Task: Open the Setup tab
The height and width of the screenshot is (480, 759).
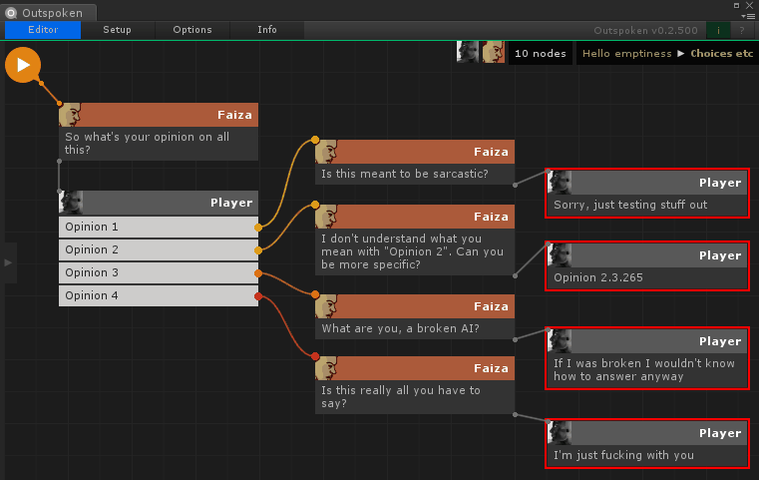Action: pyautogui.click(x=117, y=30)
